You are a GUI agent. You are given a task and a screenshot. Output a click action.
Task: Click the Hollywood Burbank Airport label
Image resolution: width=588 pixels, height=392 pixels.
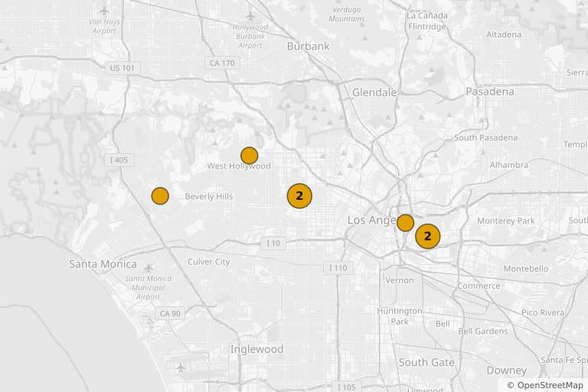tap(250, 37)
